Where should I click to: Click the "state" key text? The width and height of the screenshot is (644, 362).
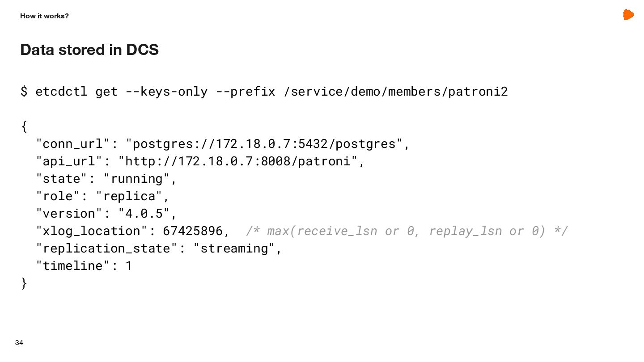(61, 179)
